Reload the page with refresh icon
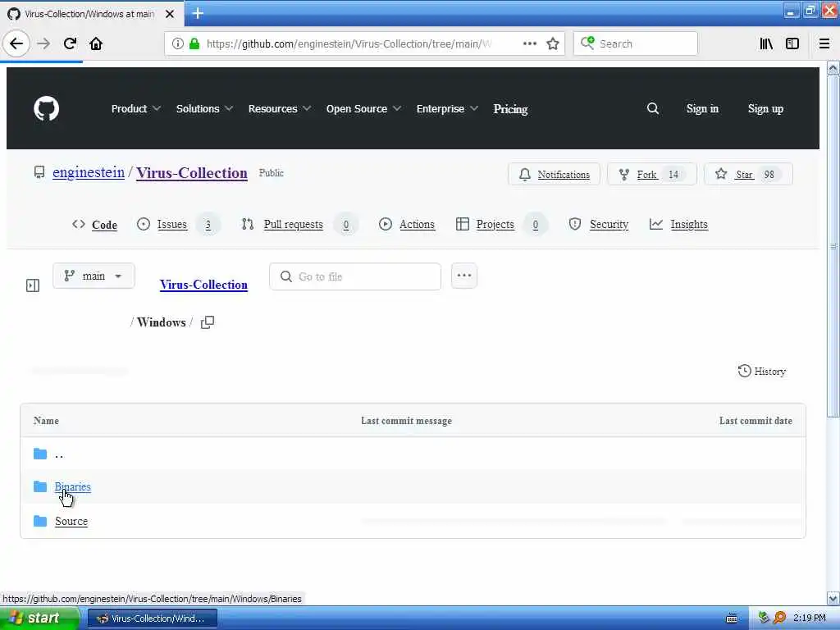Image resolution: width=840 pixels, height=630 pixels. [70, 43]
